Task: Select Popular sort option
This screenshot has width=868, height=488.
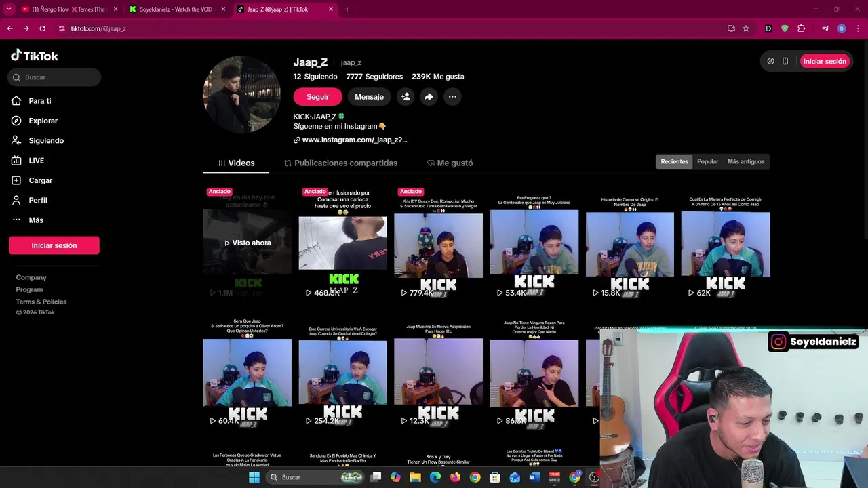Action: [x=707, y=161]
